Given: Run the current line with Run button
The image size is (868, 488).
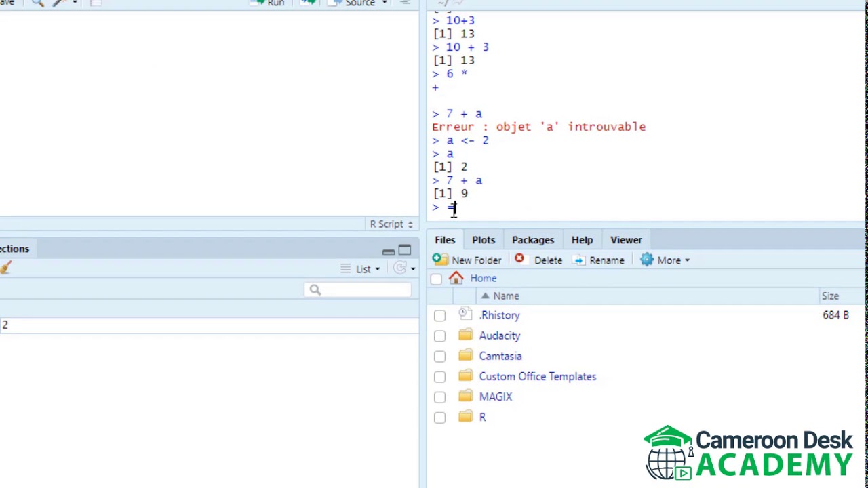Looking at the screenshot, I should 267,3.
